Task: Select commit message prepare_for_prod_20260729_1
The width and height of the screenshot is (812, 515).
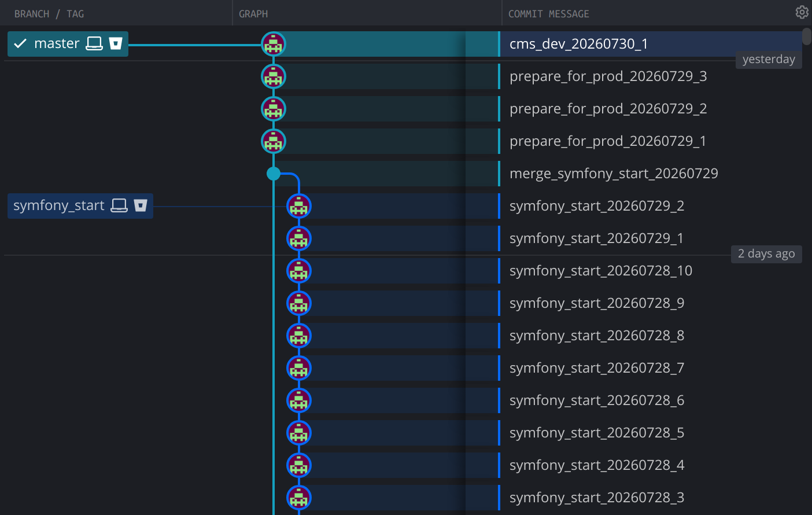Action: (608, 141)
